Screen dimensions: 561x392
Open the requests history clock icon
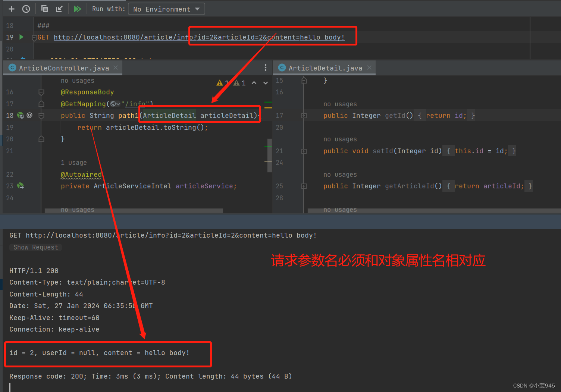click(x=26, y=9)
